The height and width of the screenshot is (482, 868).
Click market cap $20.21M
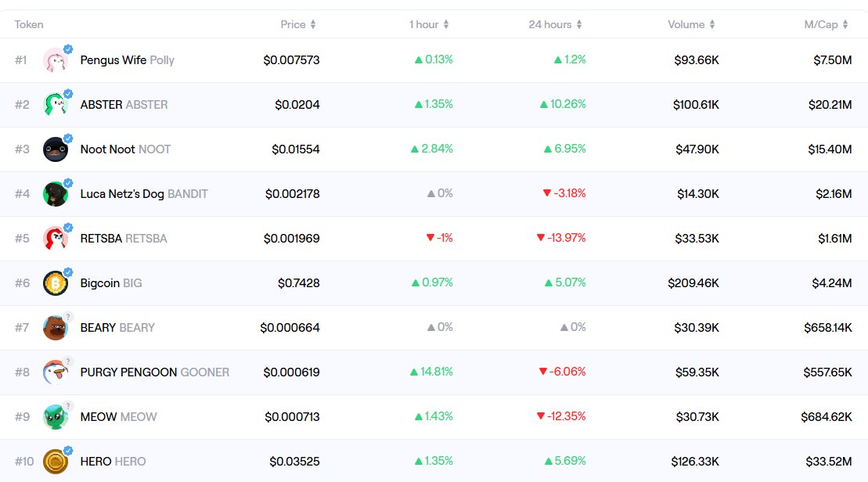pos(830,105)
